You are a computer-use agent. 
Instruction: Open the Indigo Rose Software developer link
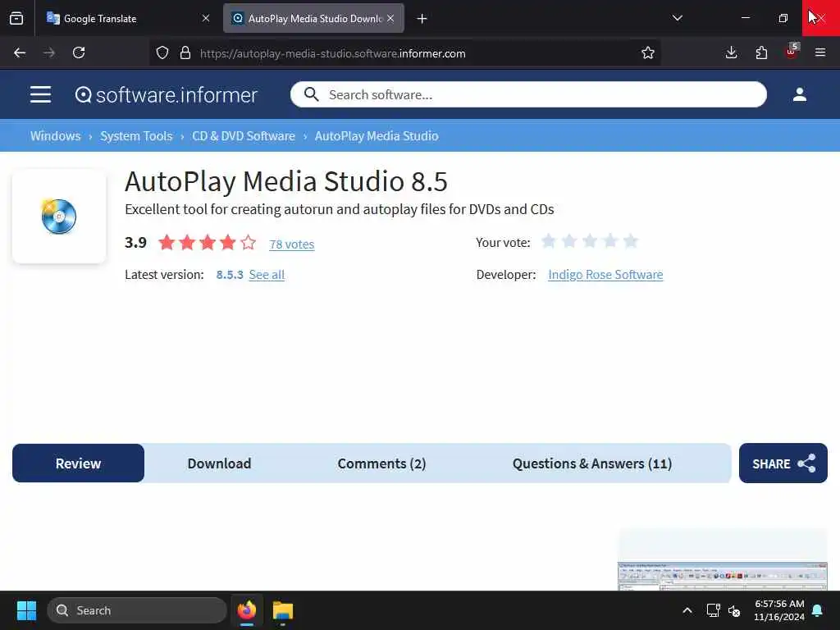coord(605,275)
